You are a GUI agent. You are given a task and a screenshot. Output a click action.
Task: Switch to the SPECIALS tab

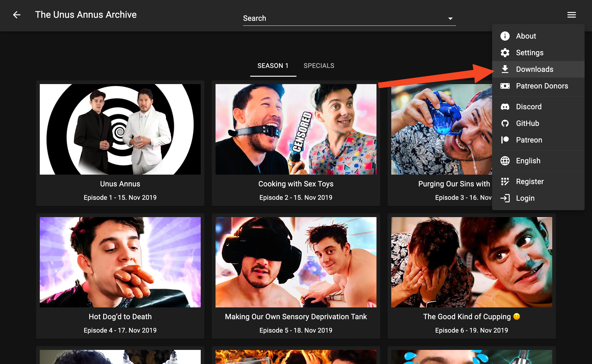319,66
